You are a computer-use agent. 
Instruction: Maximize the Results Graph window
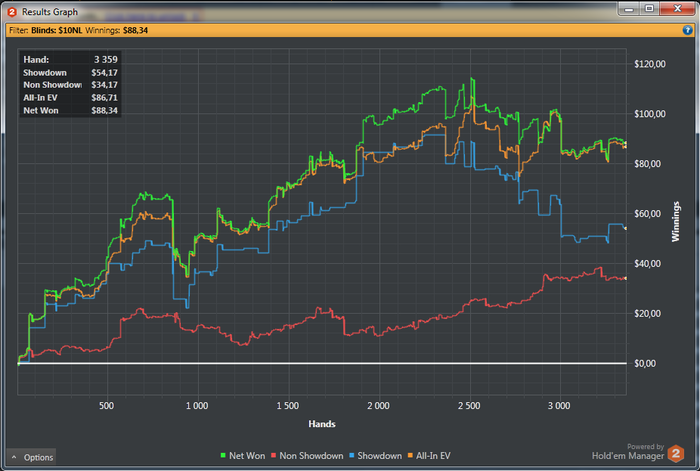pyautogui.click(x=648, y=8)
